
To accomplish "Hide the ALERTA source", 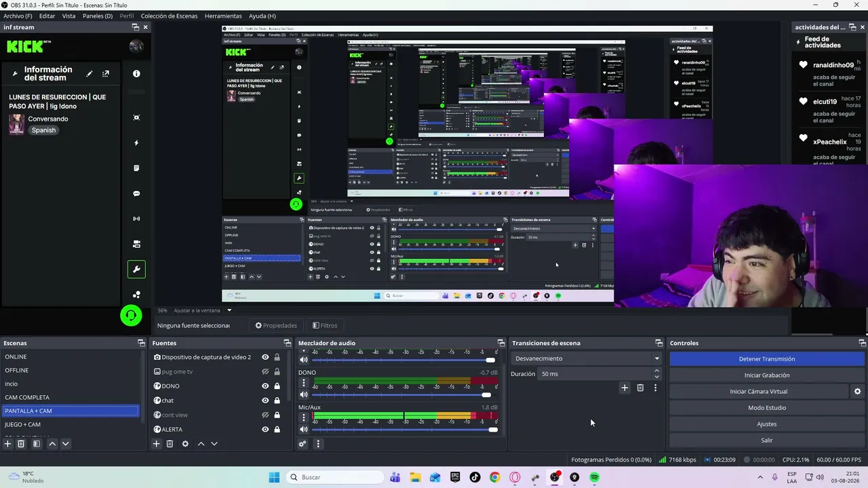I will click(265, 429).
